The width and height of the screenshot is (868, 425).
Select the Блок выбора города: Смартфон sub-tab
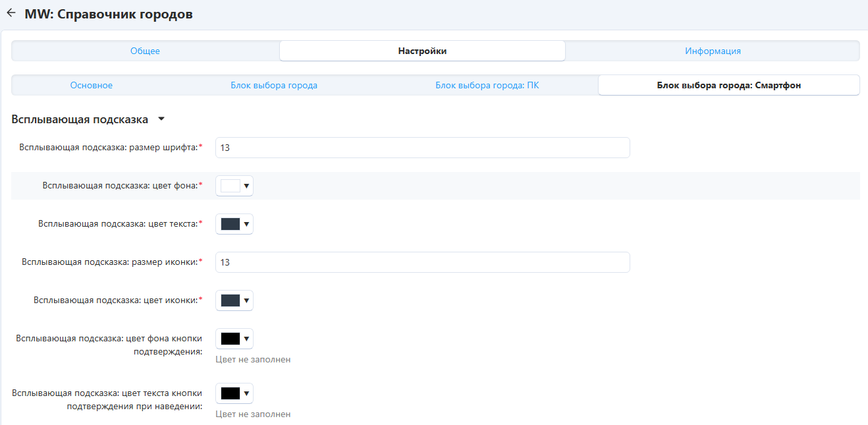[x=728, y=85]
